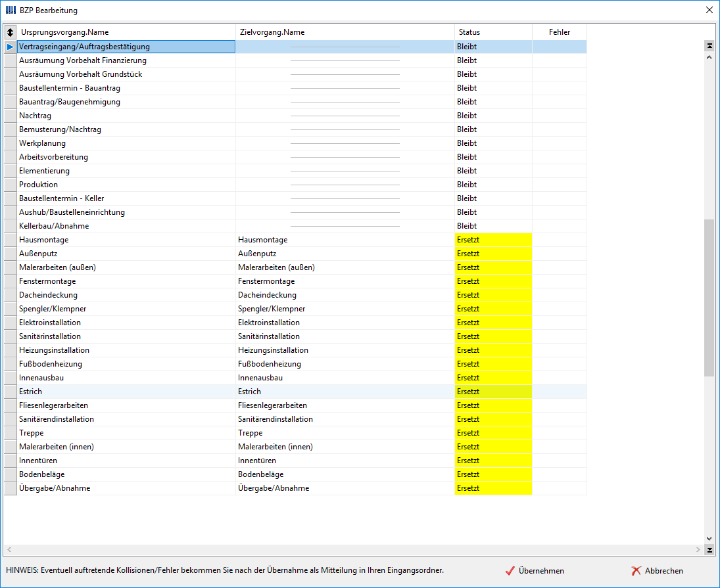Select the Kellerbau/Abnahme row
This screenshot has width=720, height=588.
[x=295, y=225]
